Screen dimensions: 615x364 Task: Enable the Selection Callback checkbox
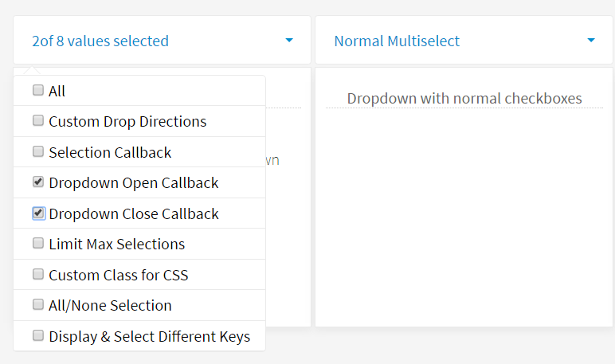pos(38,151)
